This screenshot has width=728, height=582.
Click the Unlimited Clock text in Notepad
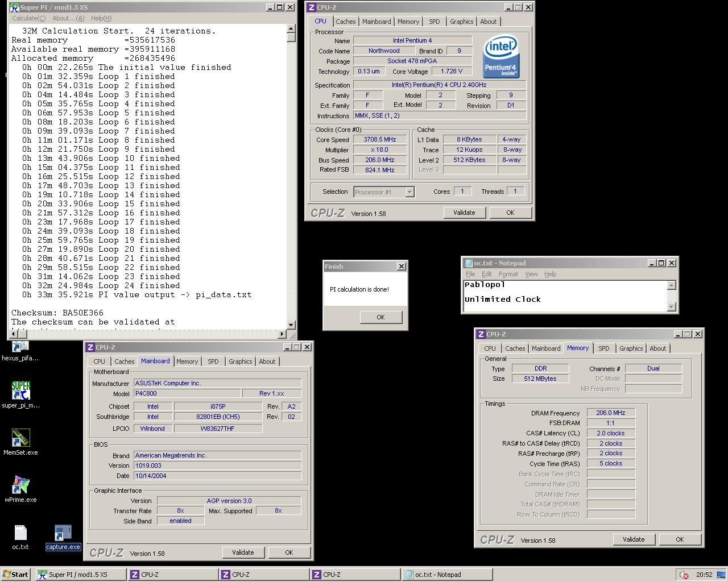(x=502, y=299)
